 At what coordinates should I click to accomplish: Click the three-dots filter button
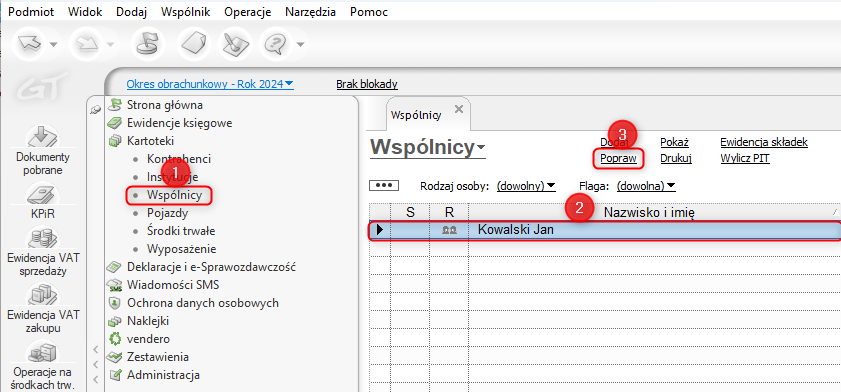tap(384, 185)
